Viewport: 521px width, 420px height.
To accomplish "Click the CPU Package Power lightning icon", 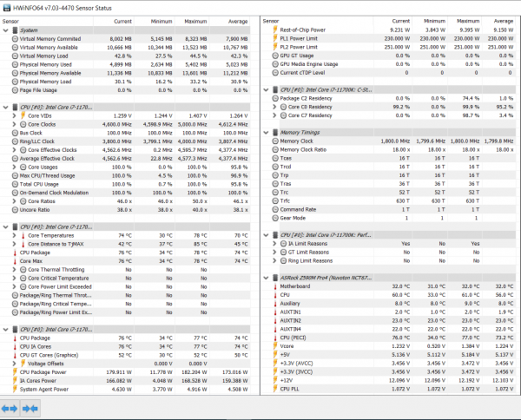I will 15,372.
